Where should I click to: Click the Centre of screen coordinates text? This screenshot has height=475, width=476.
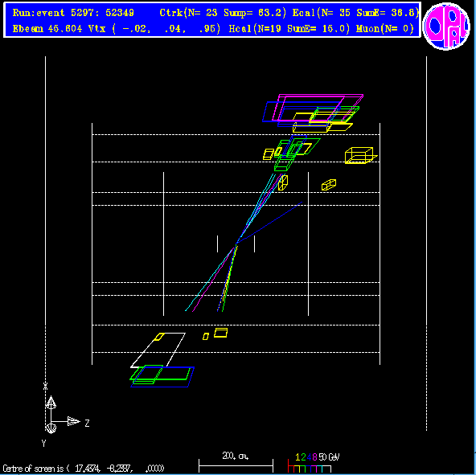pyautogui.click(x=83, y=469)
